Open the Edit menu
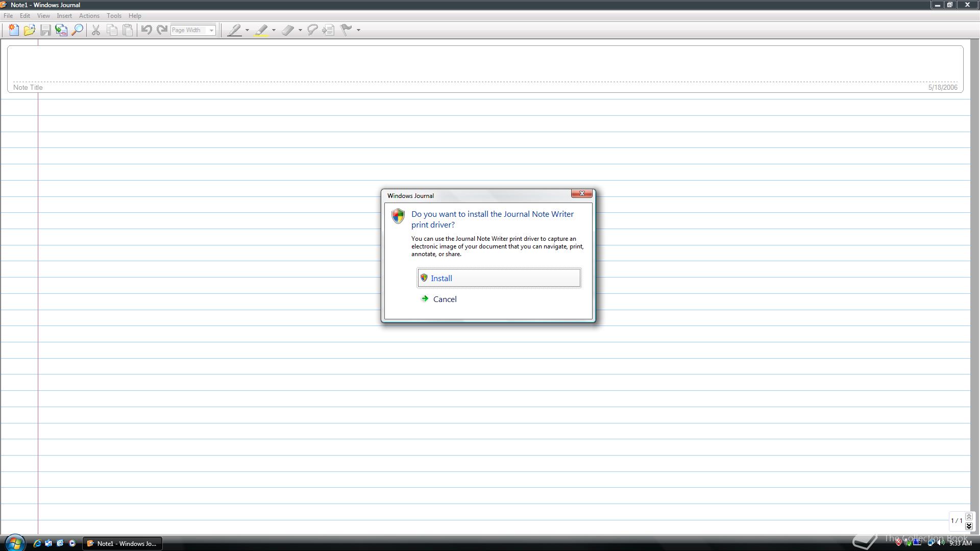The height and width of the screenshot is (551, 980). pos(24,16)
